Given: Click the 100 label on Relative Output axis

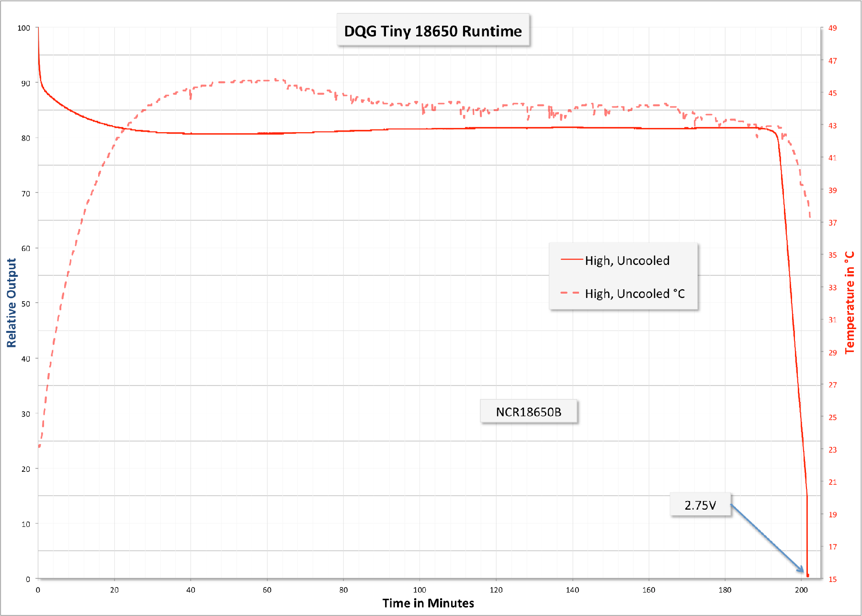Looking at the screenshot, I should coord(23,28).
